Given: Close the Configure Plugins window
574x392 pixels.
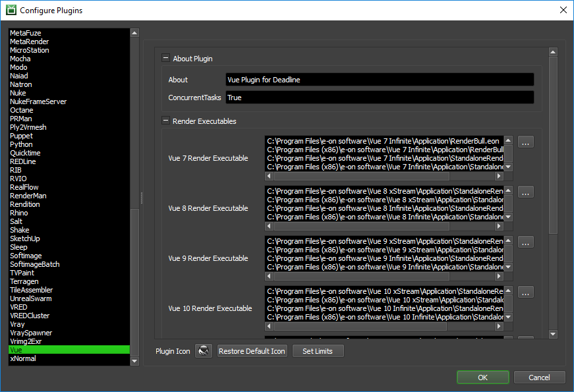Looking at the screenshot, I should point(563,10).
